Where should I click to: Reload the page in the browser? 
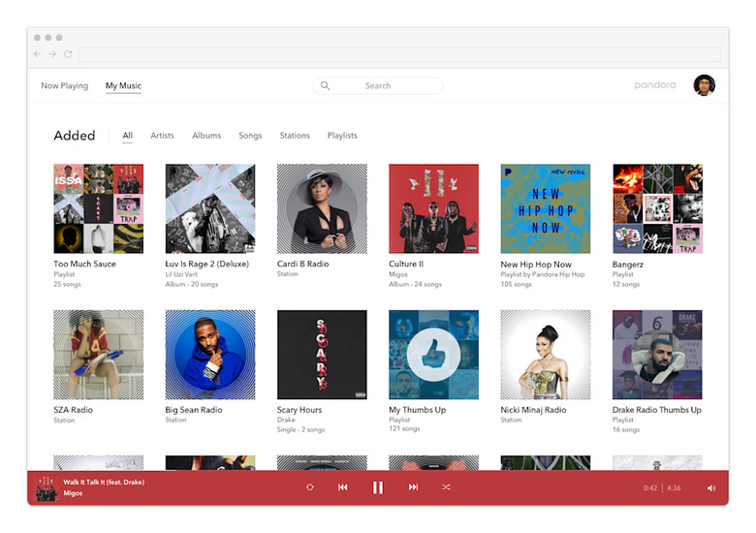(x=68, y=54)
